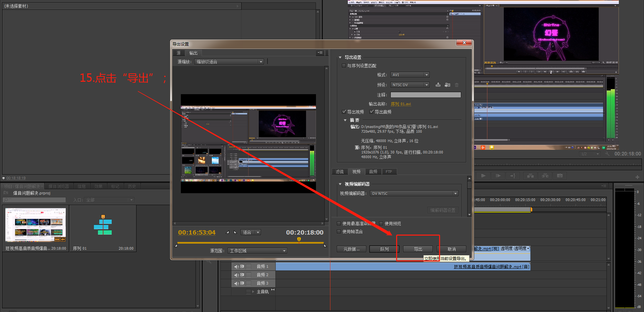Screen dimensions: 644x312
Task: Open 格式 AVI format dropdown
Action: 410,75
